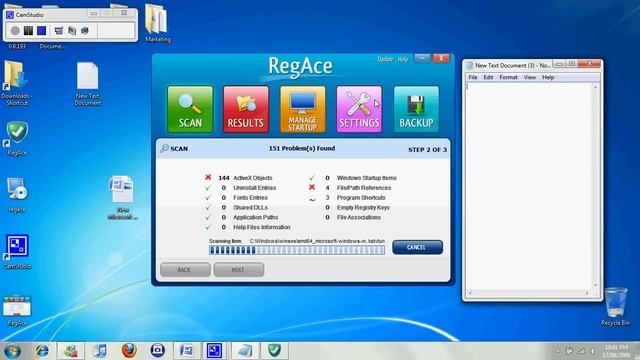Select the RegAce image thumbnail desktop icon
Image resolution: width=640 pixels, height=360 pixels.
pyautogui.click(x=17, y=311)
